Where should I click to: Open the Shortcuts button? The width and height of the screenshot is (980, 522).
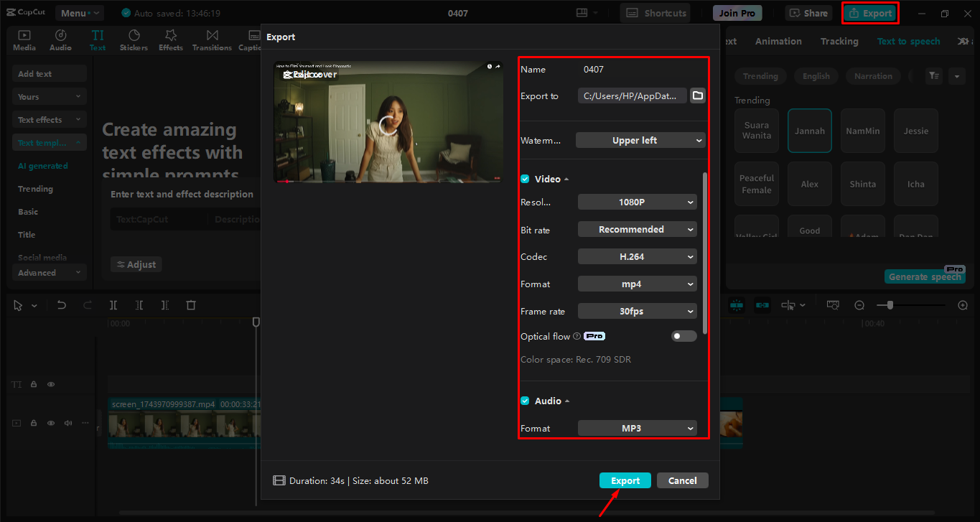click(655, 13)
